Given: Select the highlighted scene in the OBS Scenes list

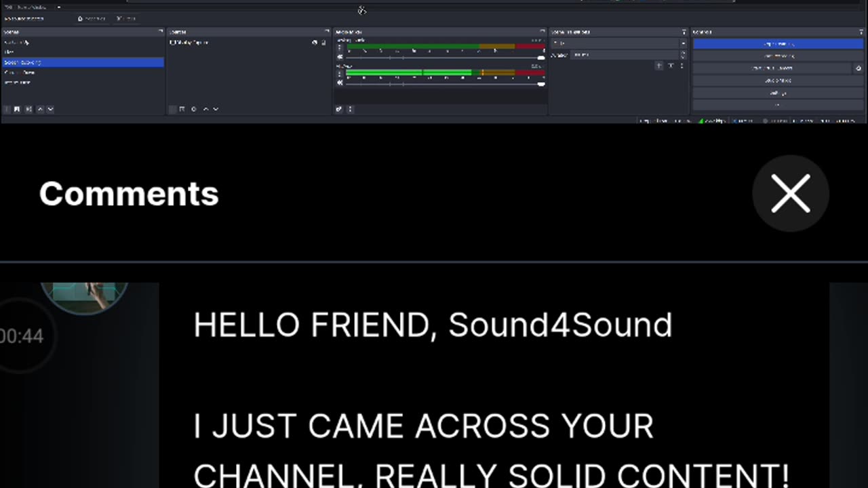Looking at the screenshot, I should (x=82, y=62).
